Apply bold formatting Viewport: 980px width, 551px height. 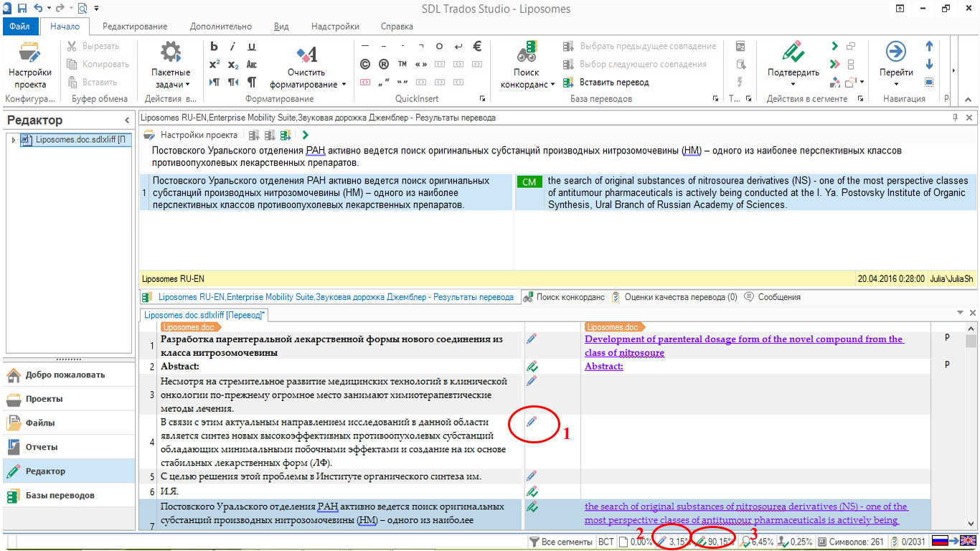pos(215,47)
